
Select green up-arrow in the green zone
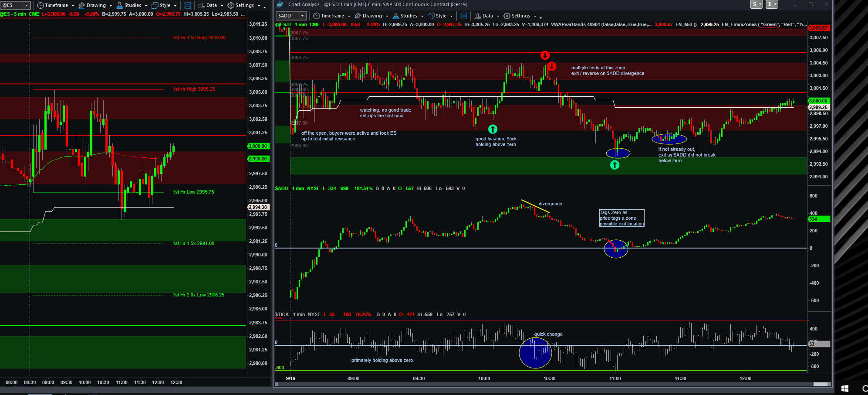coord(615,165)
